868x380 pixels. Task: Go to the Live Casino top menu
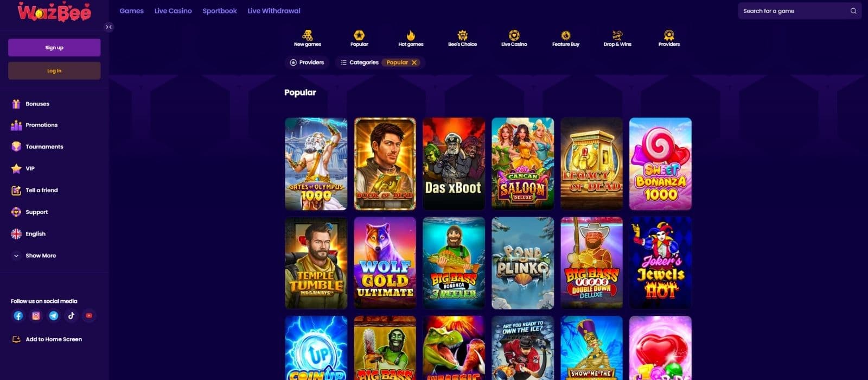(173, 11)
